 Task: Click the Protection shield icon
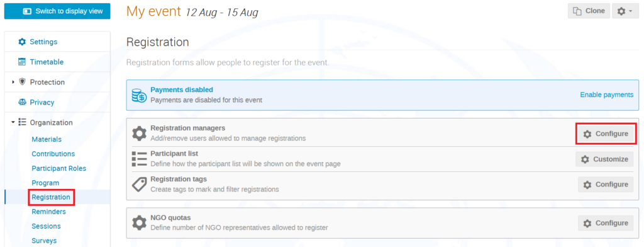(22, 82)
